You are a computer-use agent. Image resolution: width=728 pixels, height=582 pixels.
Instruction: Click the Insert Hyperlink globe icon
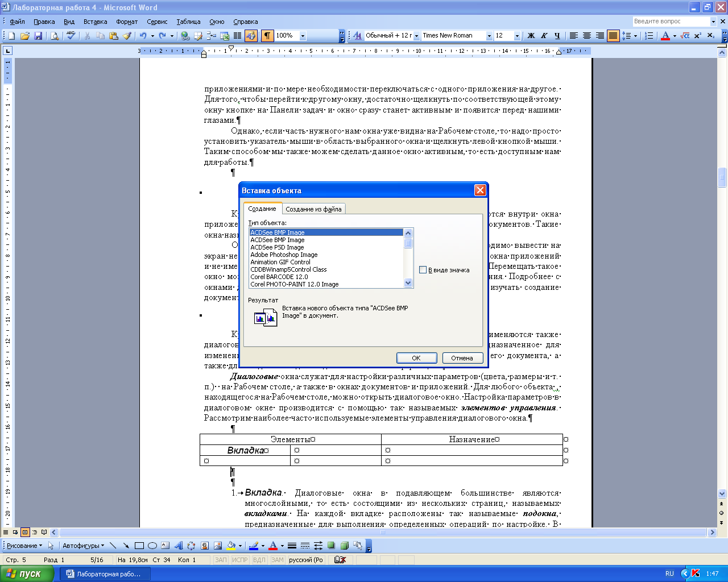(185, 36)
